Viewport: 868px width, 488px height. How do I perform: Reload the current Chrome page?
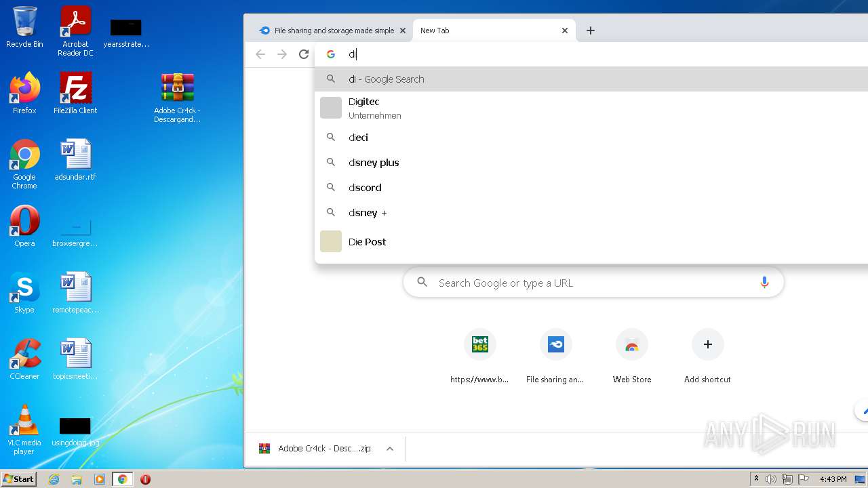(x=304, y=54)
